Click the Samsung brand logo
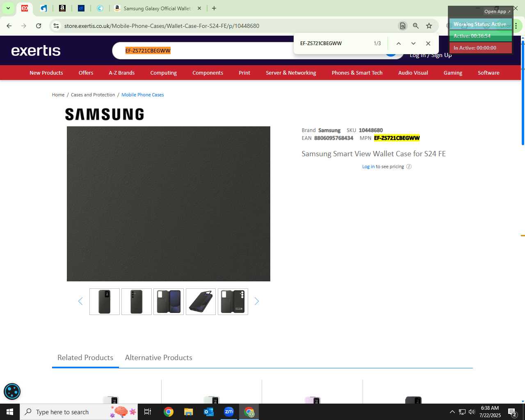 pos(105,114)
